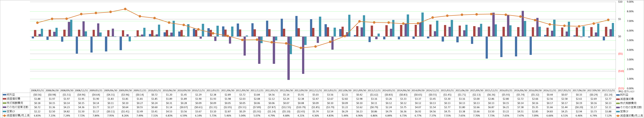Select the $3.45 cell under 2014/12/31
Image resolution: width=644 pixels, height=118 pixels.
point(432,99)
